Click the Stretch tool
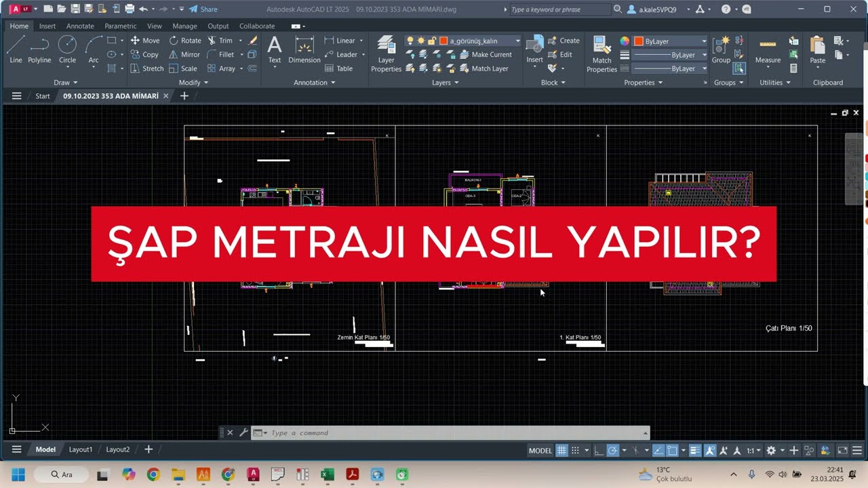This screenshot has height=488, width=868. pyautogui.click(x=146, y=68)
